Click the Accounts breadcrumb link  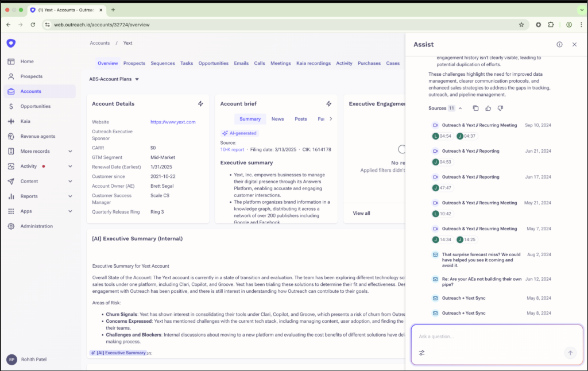point(100,43)
